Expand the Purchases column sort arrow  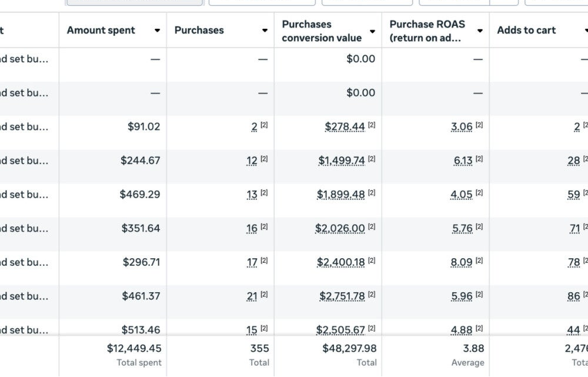(x=265, y=31)
